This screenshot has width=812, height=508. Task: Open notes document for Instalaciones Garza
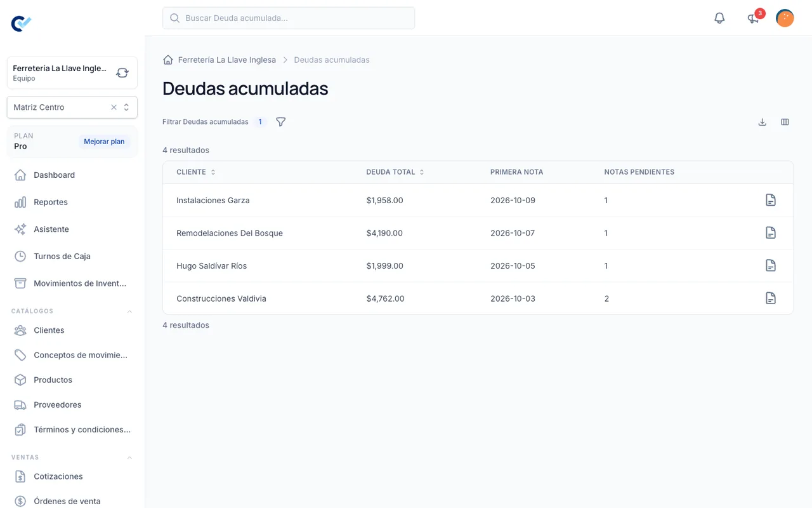pyautogui.click(x=771, y=200)
